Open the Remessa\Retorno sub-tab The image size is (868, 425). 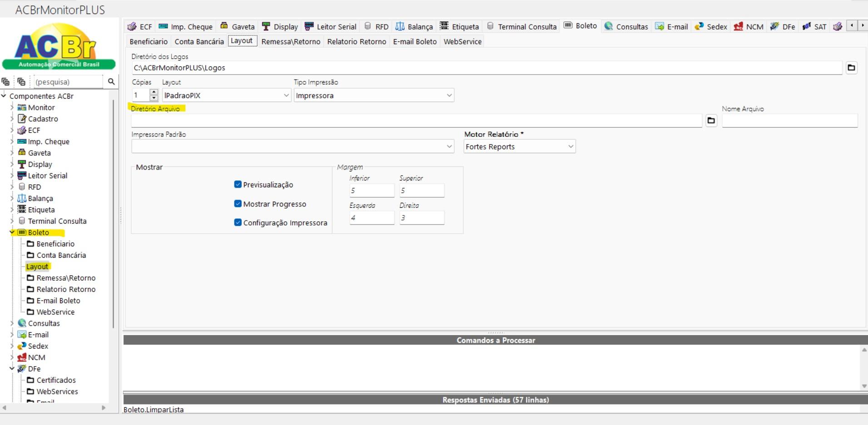(x=291, y=41)
